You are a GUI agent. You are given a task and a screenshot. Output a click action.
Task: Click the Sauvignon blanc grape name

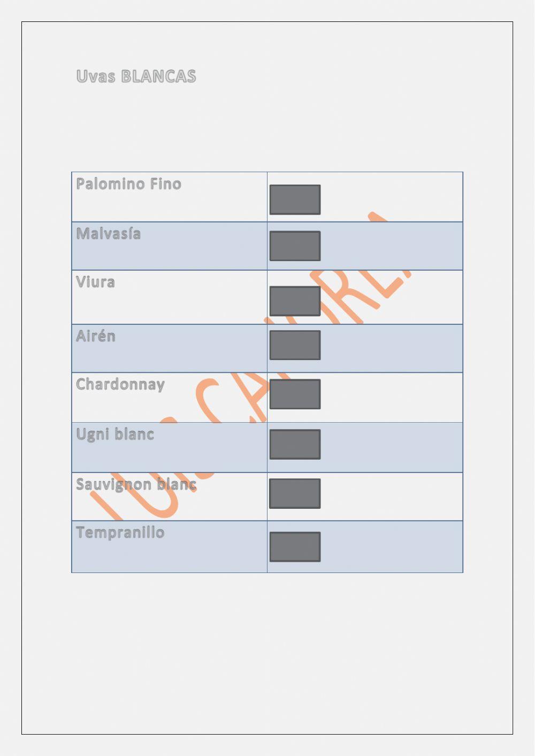[136, 484]
